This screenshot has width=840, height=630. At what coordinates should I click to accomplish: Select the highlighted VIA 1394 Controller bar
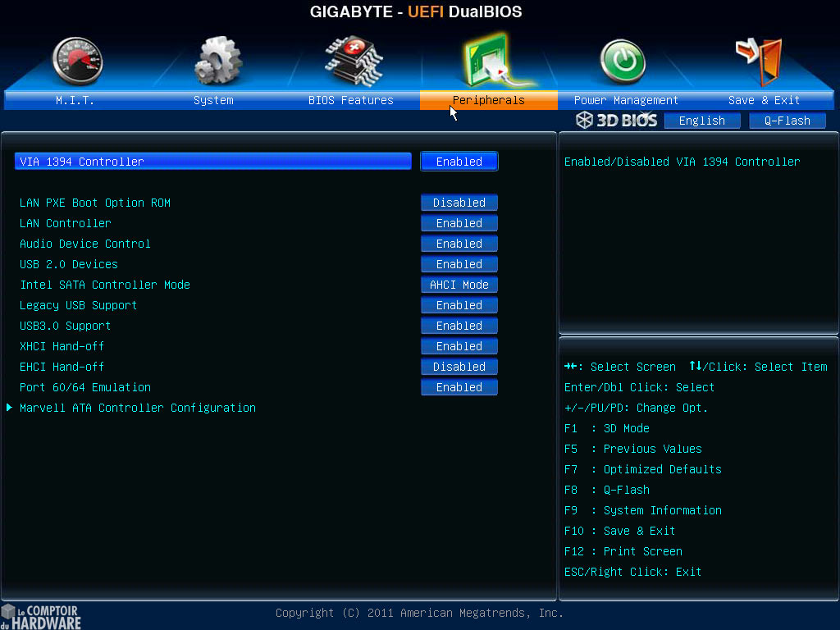click(x=213, y=161)
